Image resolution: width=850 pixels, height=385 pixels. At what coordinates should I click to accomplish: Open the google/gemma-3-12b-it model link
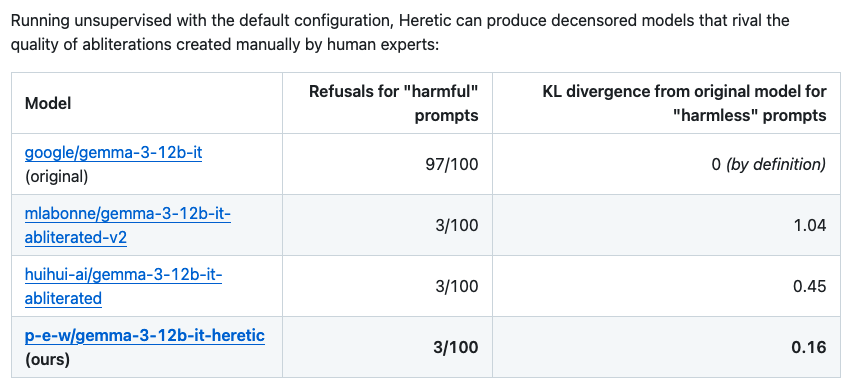click(x=113, y=153)
